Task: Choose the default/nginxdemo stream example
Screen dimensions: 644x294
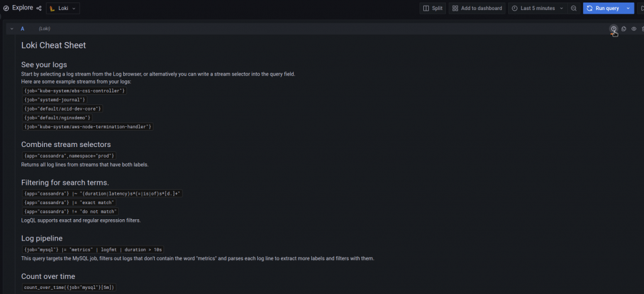Action: click(x=57, y=117)
